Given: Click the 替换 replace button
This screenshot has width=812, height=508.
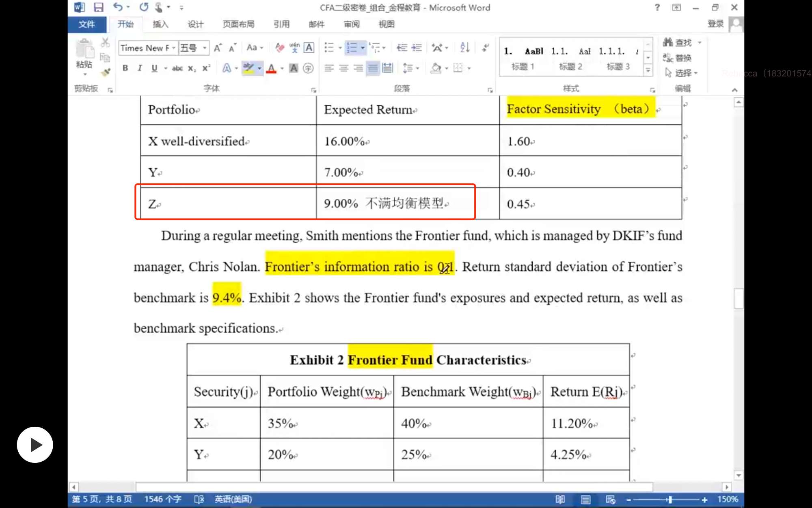Looking at the screenshot, I should 677,58.
